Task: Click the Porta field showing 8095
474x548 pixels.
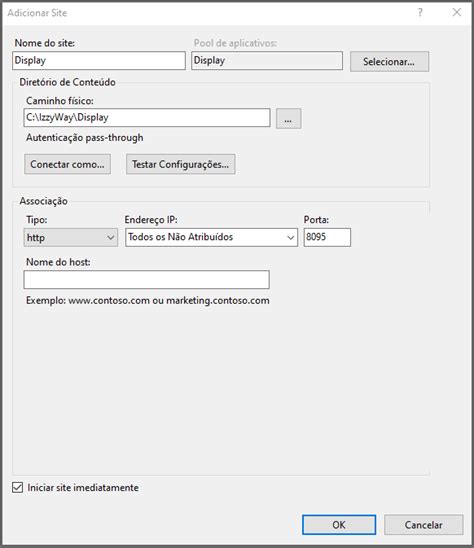Action: point(327,237)
